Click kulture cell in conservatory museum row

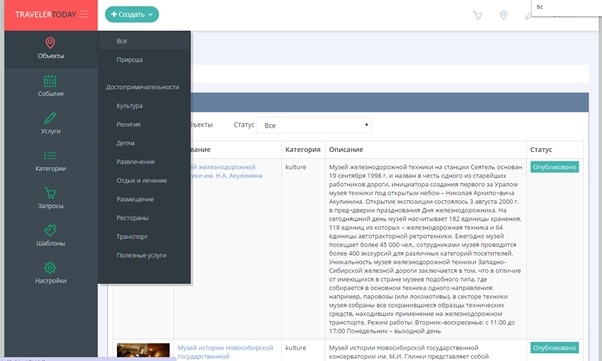coord(296,348)
